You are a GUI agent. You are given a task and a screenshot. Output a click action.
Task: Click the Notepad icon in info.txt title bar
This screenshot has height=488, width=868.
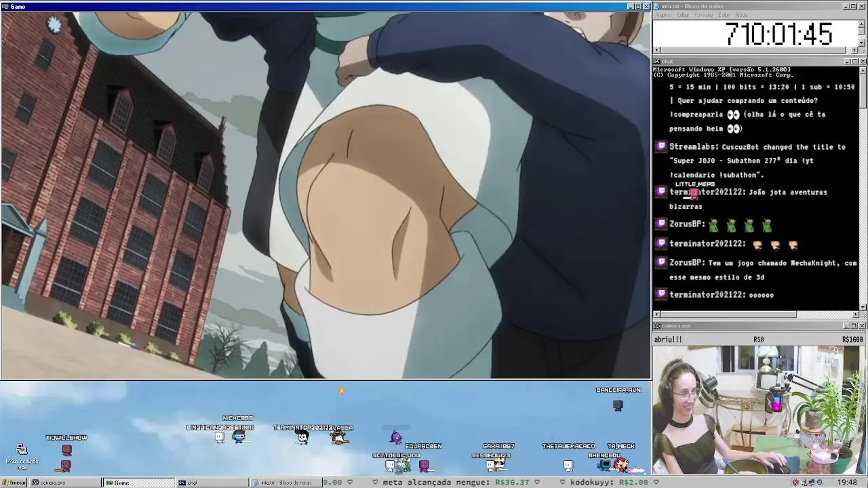(x=656, y=6)
